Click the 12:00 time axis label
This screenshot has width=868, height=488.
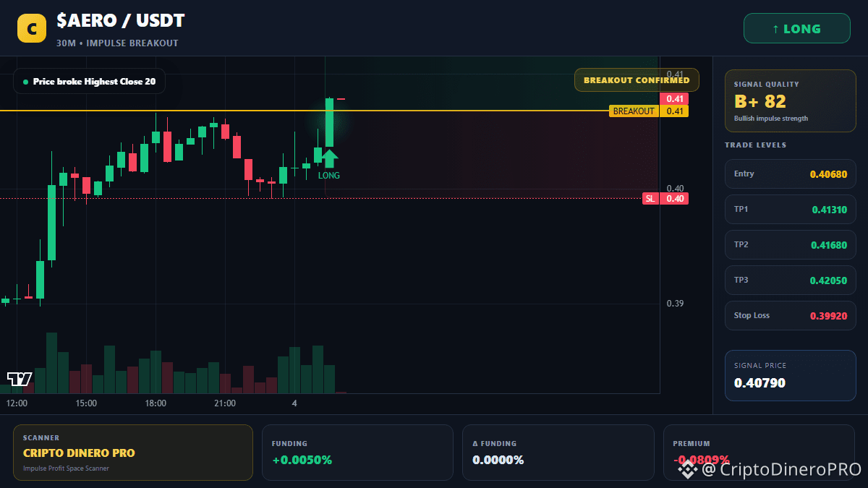(x=17, y=403)
